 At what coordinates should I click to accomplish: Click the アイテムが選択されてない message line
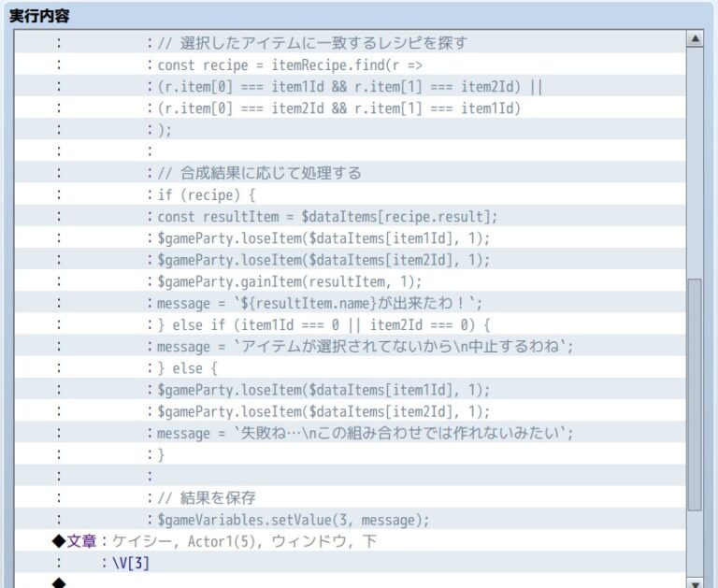[365, 346]
